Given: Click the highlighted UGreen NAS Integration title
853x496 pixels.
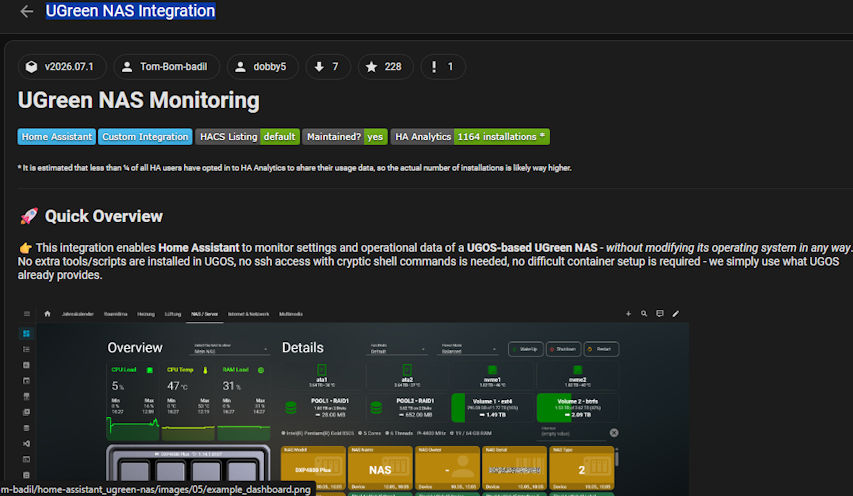Looking at the screenshot, I should 131,11.
